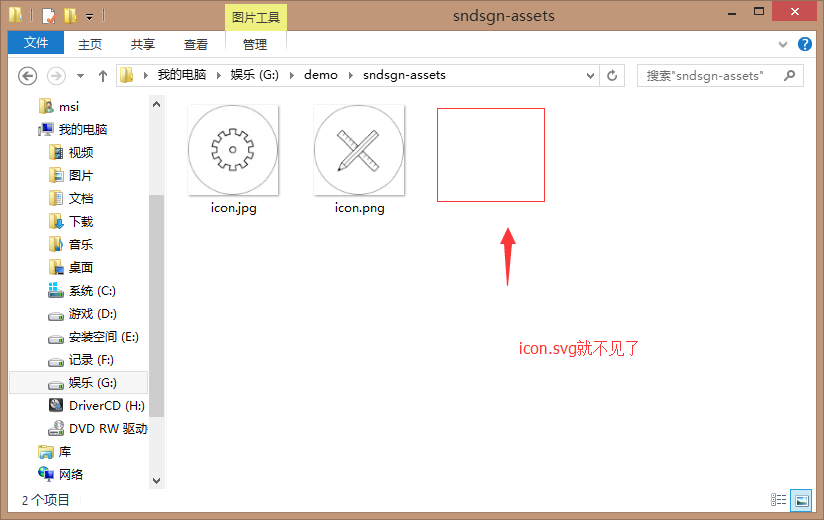Click the 库 libraries icon
The image size is (824, 520).
46,452
